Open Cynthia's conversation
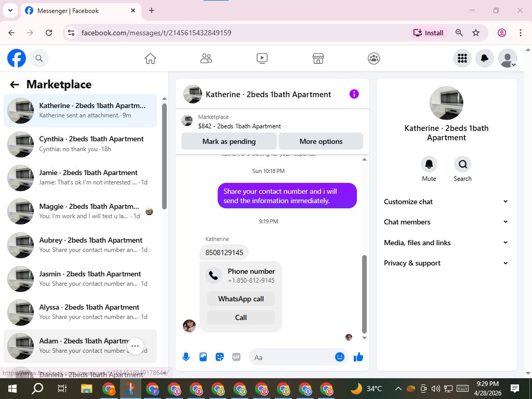532x399 pixels. pyautogui.click(x=81, y=144)
